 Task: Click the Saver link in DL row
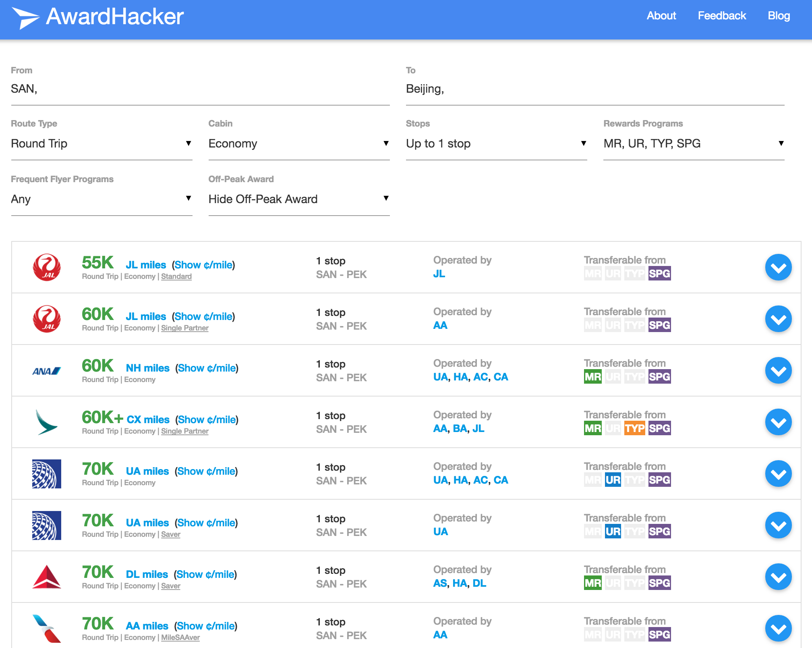pyautogui.click(x=171, y=586)
